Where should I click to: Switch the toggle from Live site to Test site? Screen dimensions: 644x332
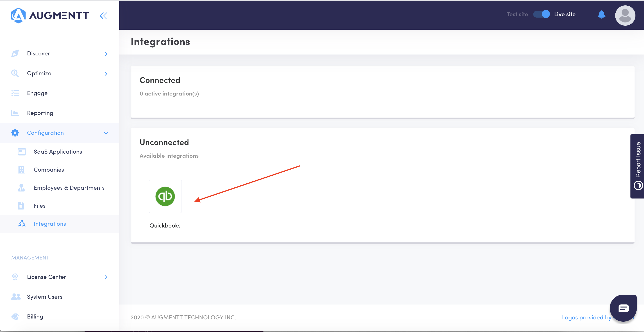541,14
